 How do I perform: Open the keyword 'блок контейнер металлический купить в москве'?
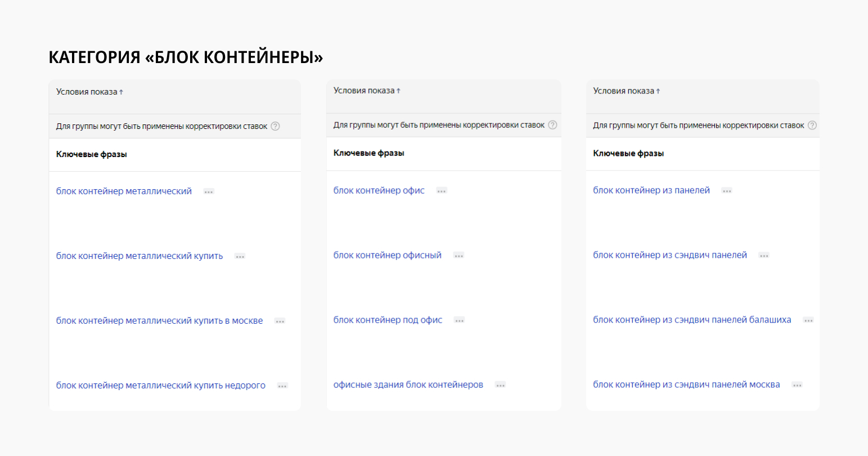[159, 320]
